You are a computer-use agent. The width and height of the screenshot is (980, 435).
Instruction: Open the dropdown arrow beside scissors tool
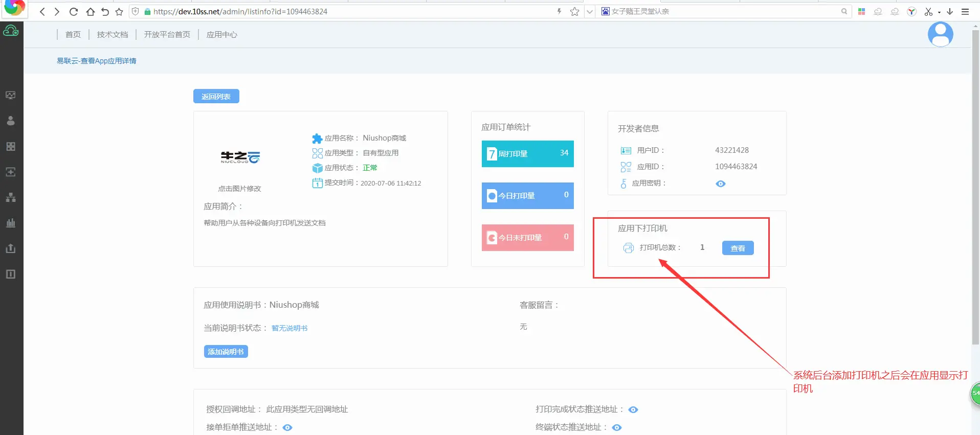(x=939, y=12)
